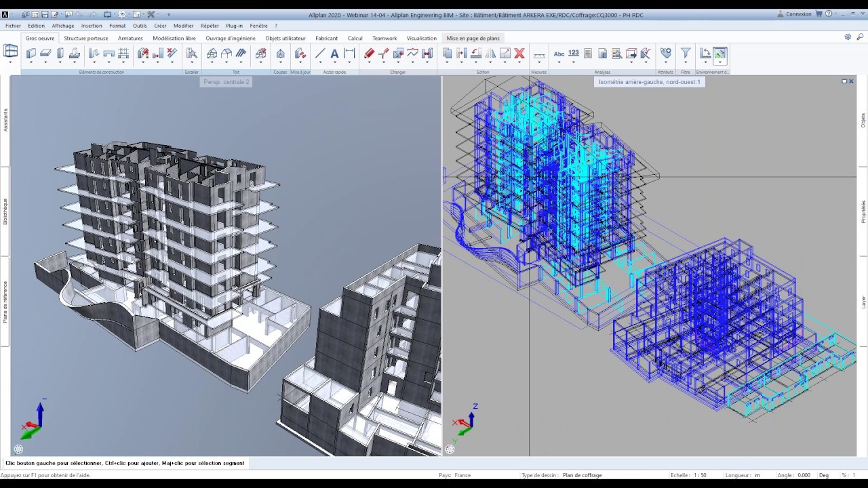Select the Slab tool icon
The image size is (868, 488).
(45, 54)
